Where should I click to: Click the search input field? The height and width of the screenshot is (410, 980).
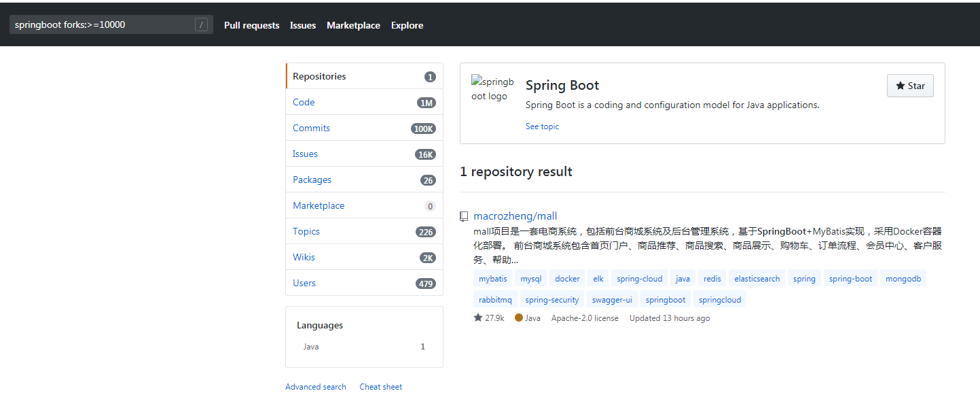tap(102, 24)
